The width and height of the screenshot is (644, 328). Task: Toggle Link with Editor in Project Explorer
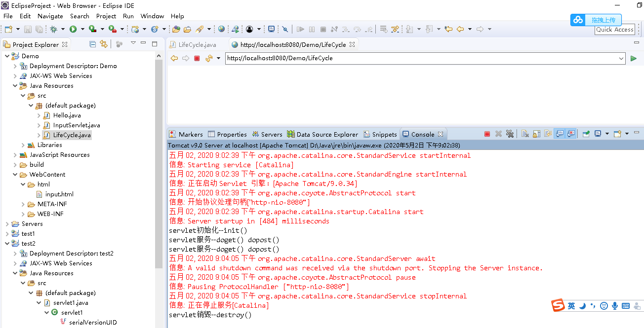(x=103, y=44)
